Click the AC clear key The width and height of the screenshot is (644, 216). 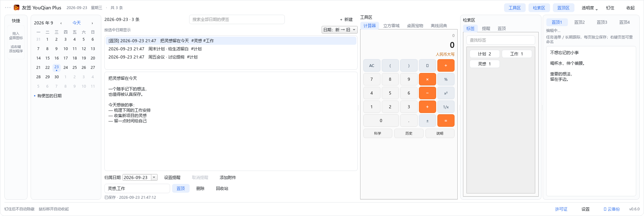[x=372, y=65]
